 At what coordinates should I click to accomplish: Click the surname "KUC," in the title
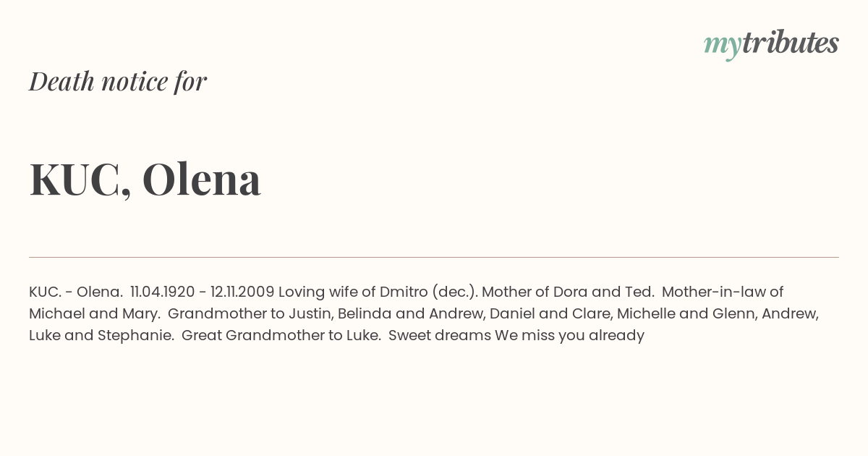pos(80,179)
